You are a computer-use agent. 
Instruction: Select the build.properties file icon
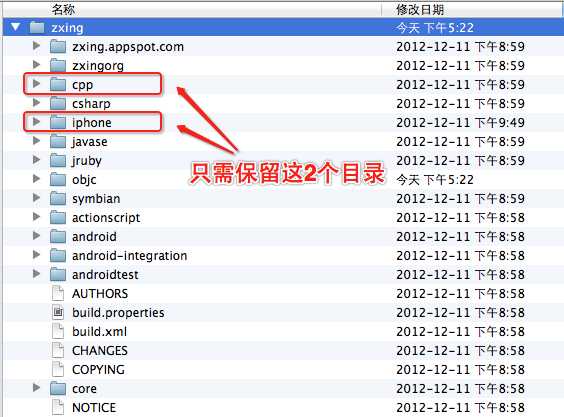pyautogui.click(x=58, y=312)
